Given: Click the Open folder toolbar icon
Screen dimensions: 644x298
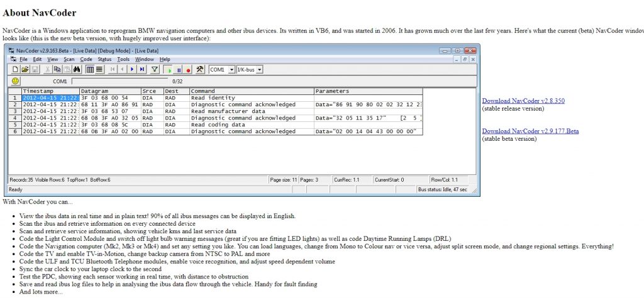Looking at the screenshot, I should tap(25, 70).
